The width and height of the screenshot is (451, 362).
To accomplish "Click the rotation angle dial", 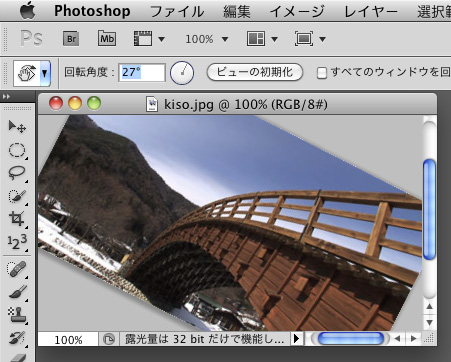I will click(x=182, y=73).
